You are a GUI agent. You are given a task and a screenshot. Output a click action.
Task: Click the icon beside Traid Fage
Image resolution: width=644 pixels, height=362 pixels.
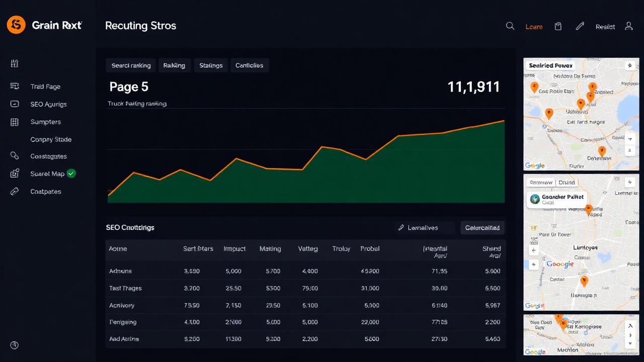click(14, 86)
